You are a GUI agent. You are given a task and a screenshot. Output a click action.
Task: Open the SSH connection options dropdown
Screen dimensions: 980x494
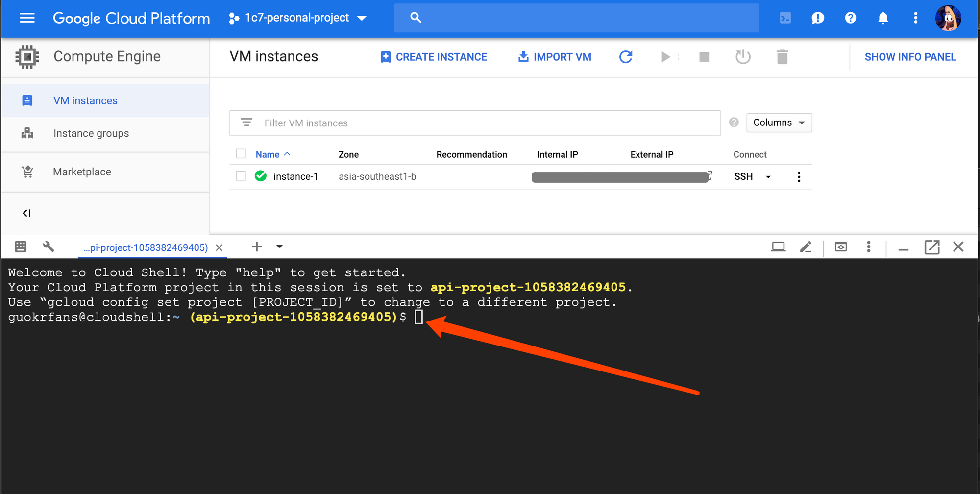767,176
